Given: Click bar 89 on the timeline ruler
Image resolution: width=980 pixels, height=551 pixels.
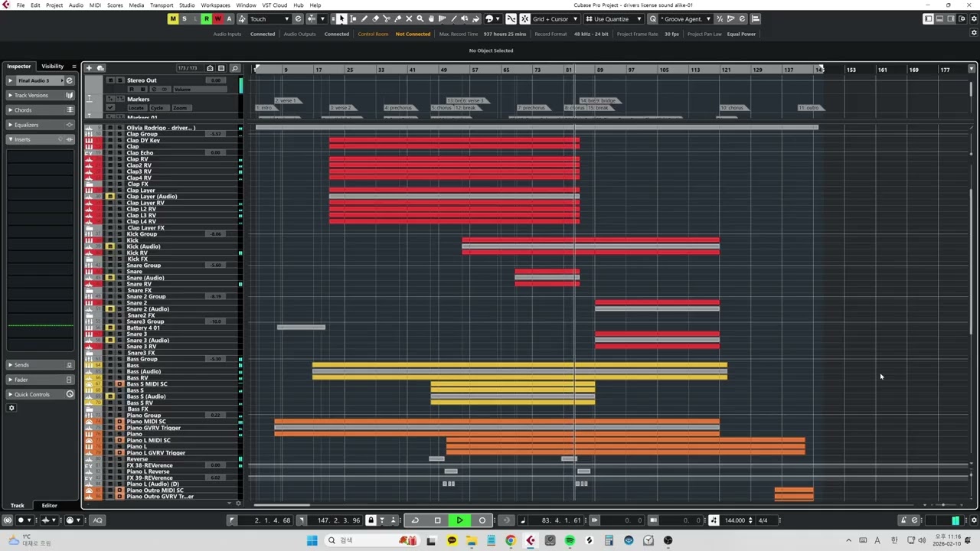Looking at the screenshot, I should [599, 70].
